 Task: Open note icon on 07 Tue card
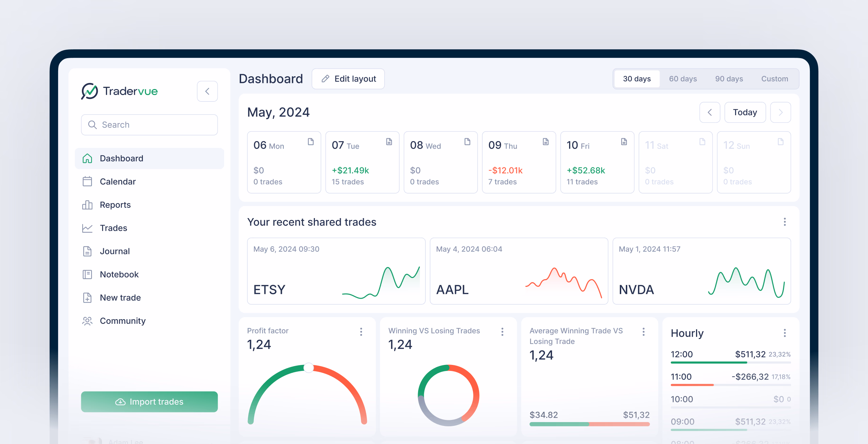pyautogui.click(x=389, y=142)
